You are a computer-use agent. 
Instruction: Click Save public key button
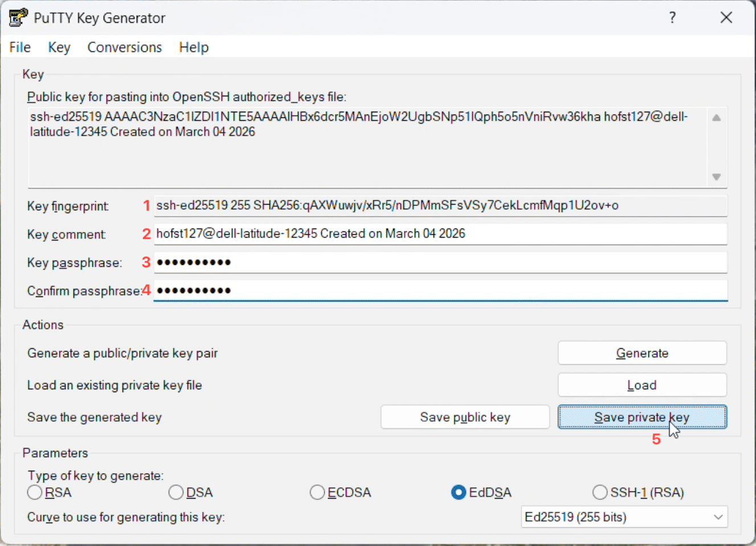click(x=465, y=417)
